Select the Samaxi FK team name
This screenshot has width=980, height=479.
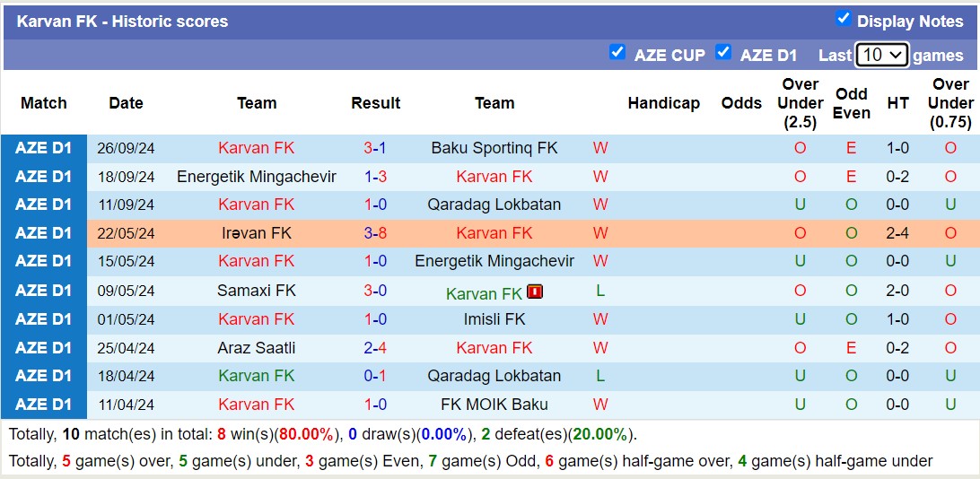click(x=257, y=291)
